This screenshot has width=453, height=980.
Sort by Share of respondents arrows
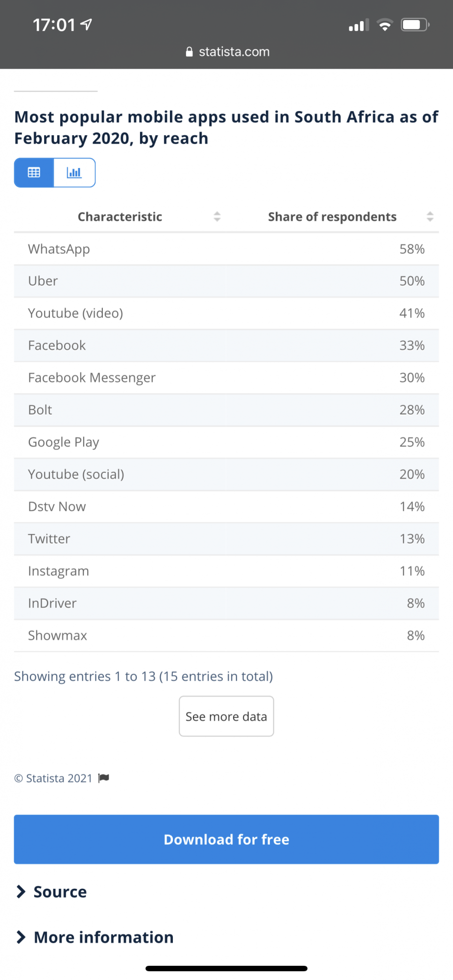tap(430, 217)
